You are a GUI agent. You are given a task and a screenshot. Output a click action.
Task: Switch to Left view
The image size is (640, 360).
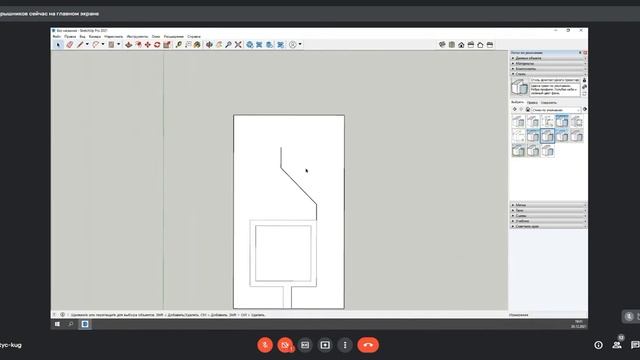pyautogui.click(x=490, y=44)
